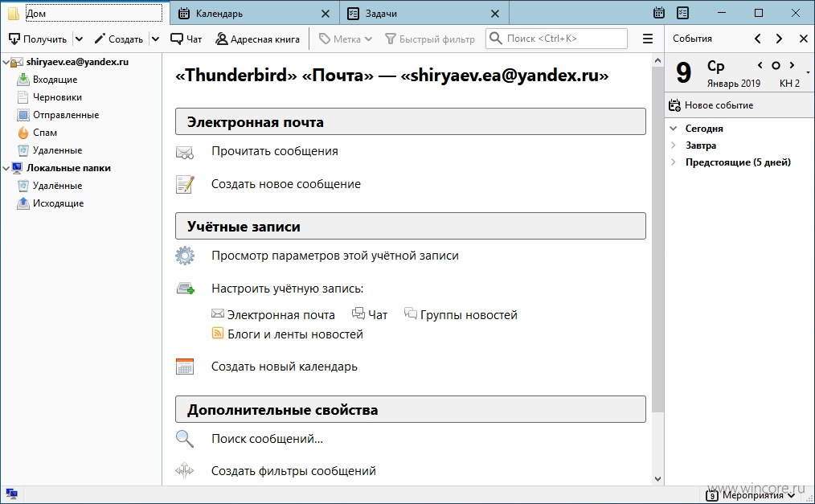815x504 pixels.
Task: Click Создать новое сообщение link
Action: tap(286, 184)
